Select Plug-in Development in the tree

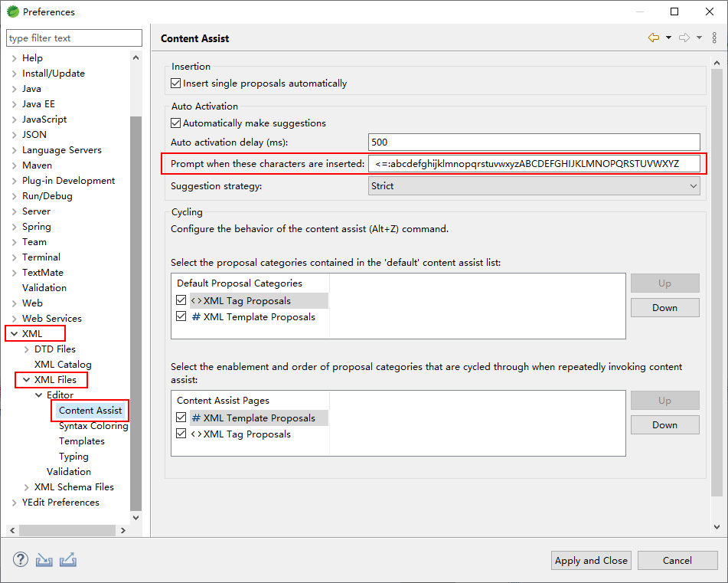tap(69, 180)
